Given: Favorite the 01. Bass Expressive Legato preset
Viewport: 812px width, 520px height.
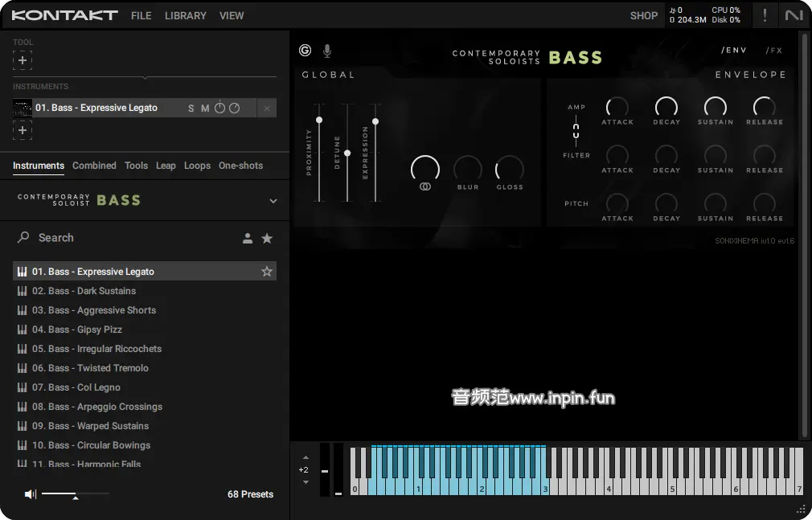Looking at the screenshot, I should pos(267,272).
